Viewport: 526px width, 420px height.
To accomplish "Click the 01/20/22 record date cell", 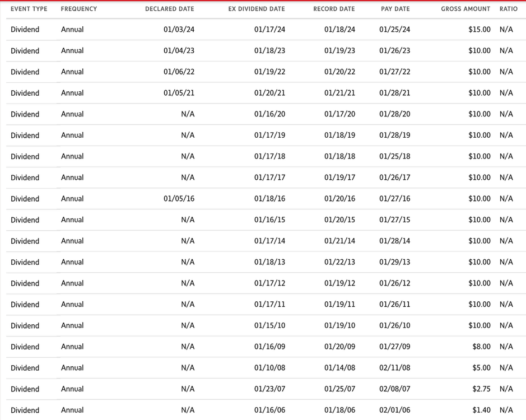I will [x=339, y=72].
